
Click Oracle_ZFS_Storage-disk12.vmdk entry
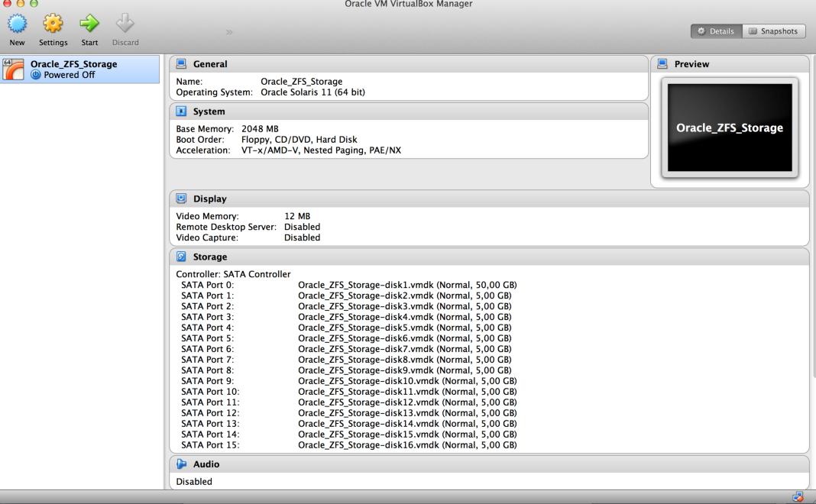point(407,402)
